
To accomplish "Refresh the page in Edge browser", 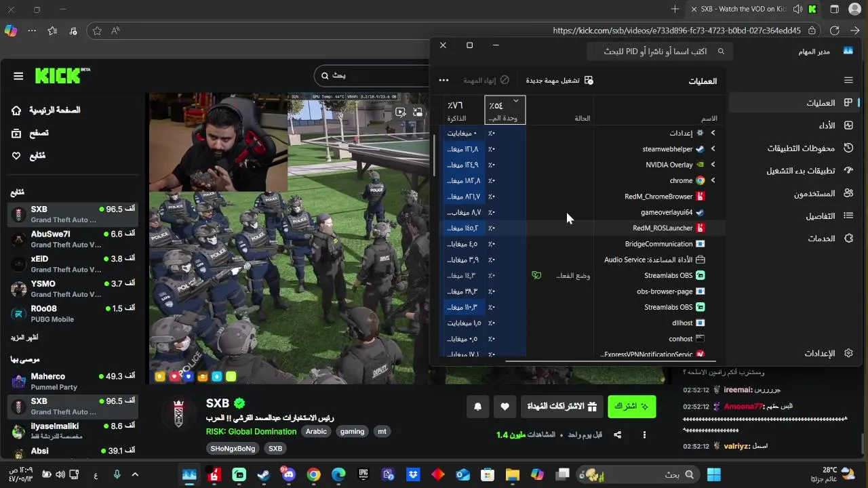I will (x=835, y=30).
